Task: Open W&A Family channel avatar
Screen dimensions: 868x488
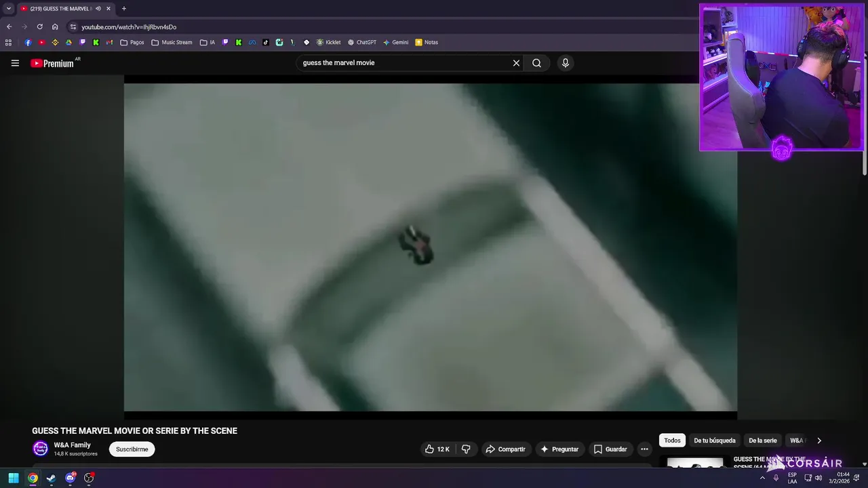Action: pos(41,449)
